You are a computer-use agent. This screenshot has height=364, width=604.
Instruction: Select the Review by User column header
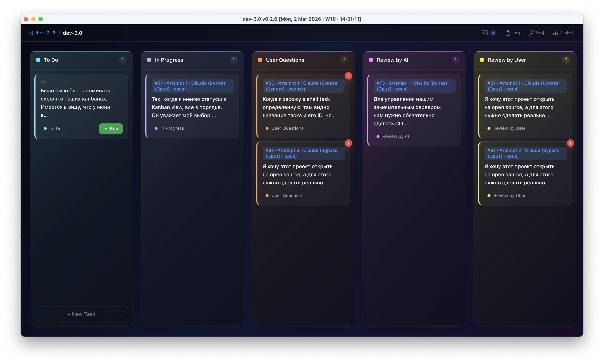507,59
